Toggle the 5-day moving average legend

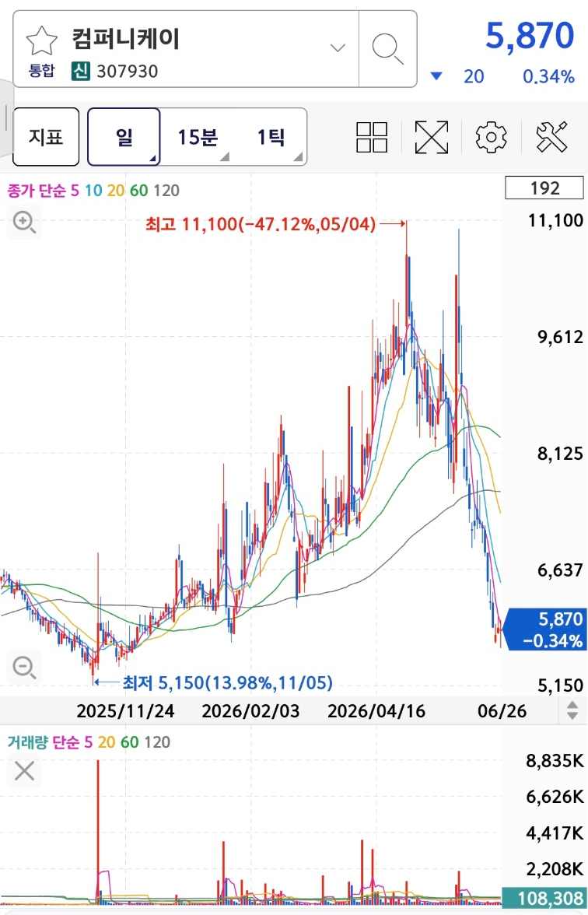click(75, 190)
